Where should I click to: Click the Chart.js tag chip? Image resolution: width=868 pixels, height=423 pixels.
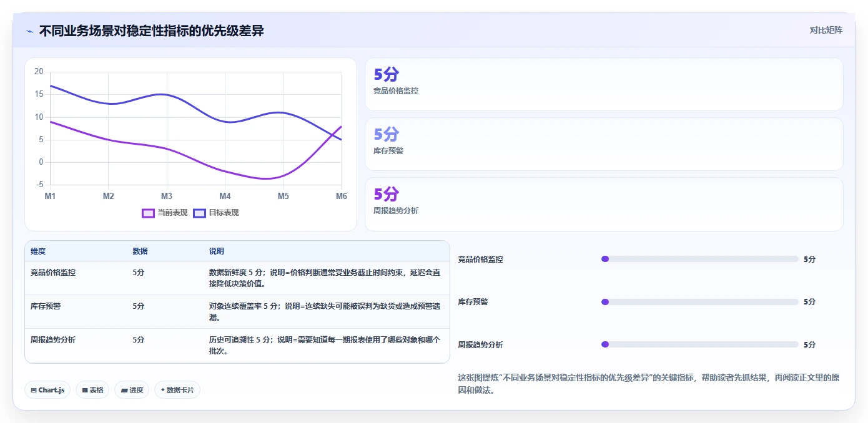[47, 390]
